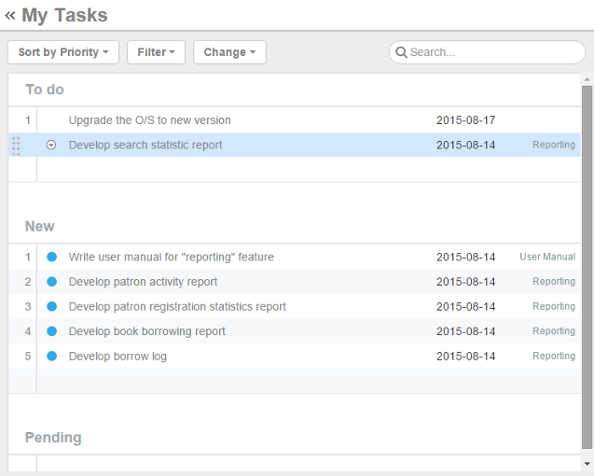594x476 pixels.
Task: Click the magnifier search icon
Action: click(401, 52)
